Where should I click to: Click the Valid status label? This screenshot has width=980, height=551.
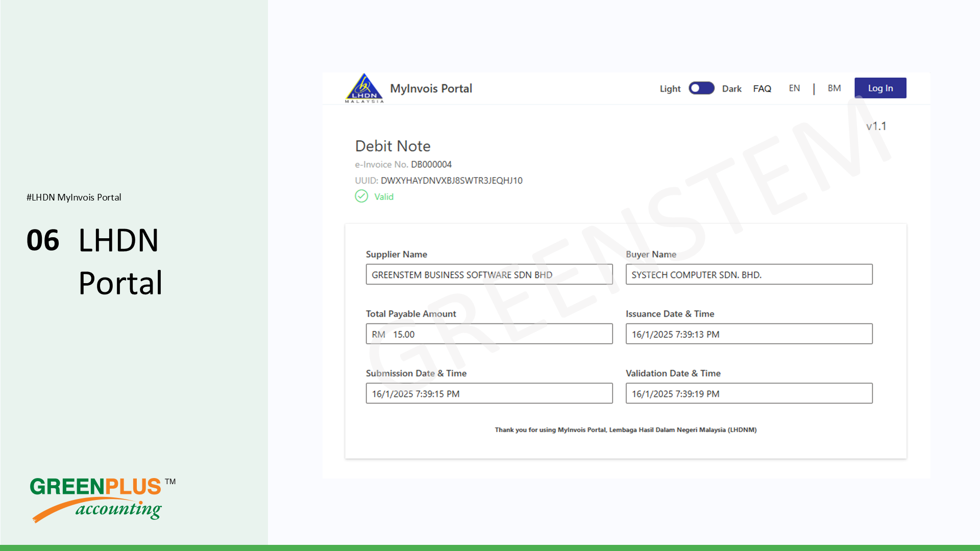coord(384,197)
